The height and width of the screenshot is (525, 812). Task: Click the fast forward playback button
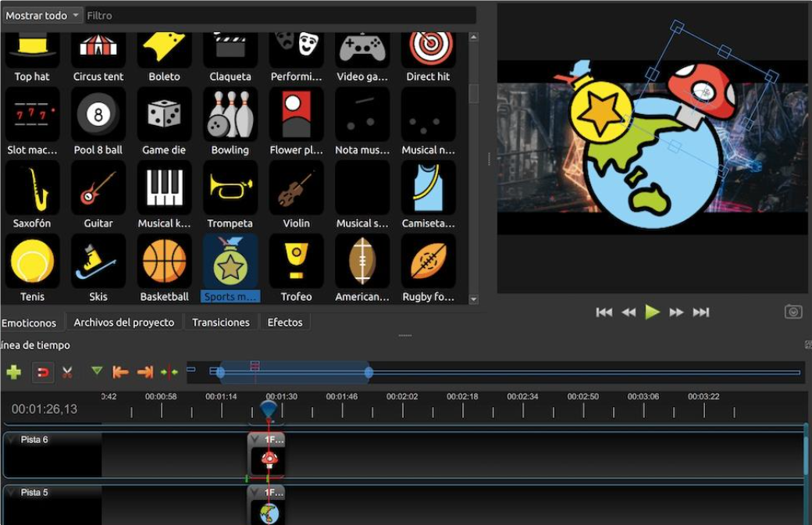pyautogui.click(x=676, y=312)
